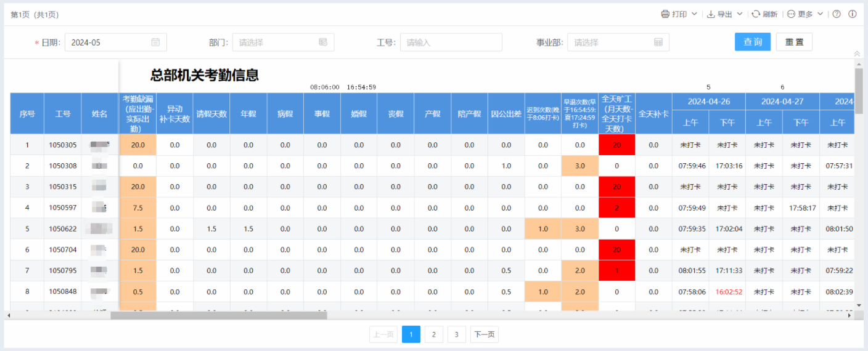
Task: Click the 事业部 grid picker icon
Action: click(658, 42)
